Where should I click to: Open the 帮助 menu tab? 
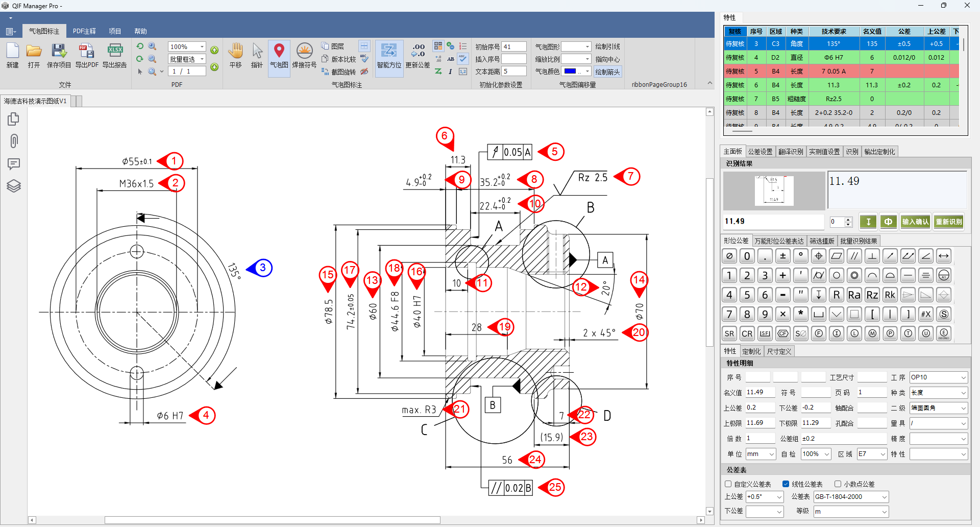(141, 31)
